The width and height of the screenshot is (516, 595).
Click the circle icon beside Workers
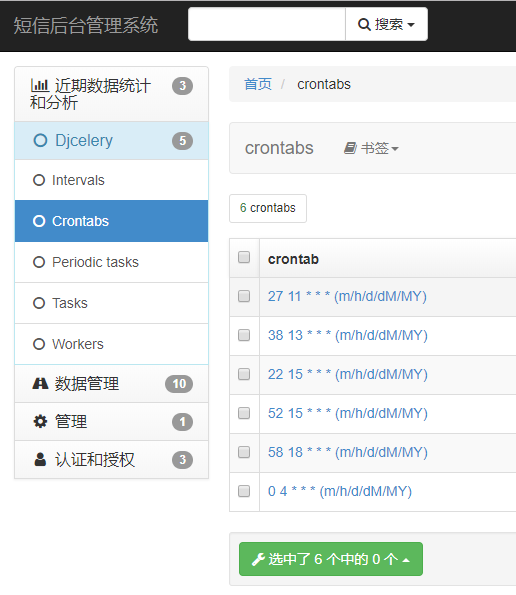pyautogui.click(x=39, y=344)
